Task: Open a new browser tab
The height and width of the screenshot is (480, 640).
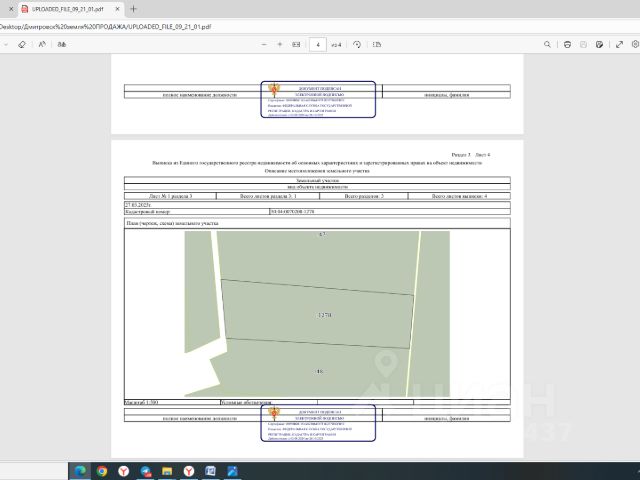Action: [133, 9]
